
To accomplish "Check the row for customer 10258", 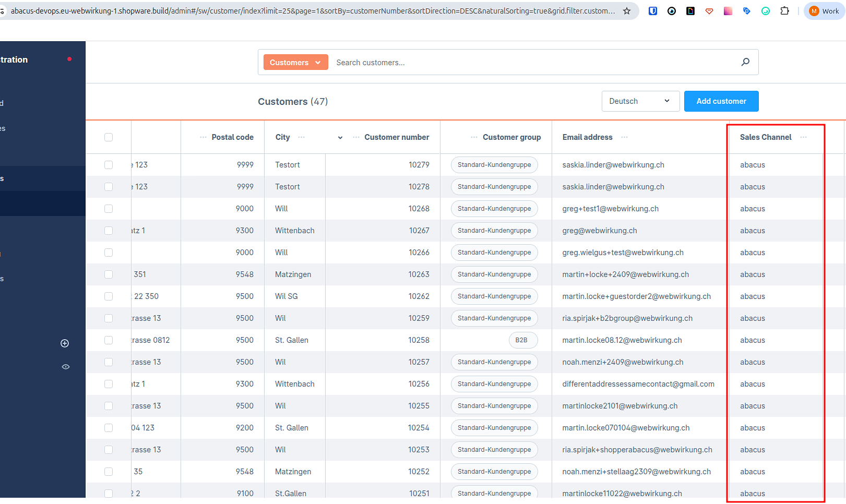I will tap(109, 340).
